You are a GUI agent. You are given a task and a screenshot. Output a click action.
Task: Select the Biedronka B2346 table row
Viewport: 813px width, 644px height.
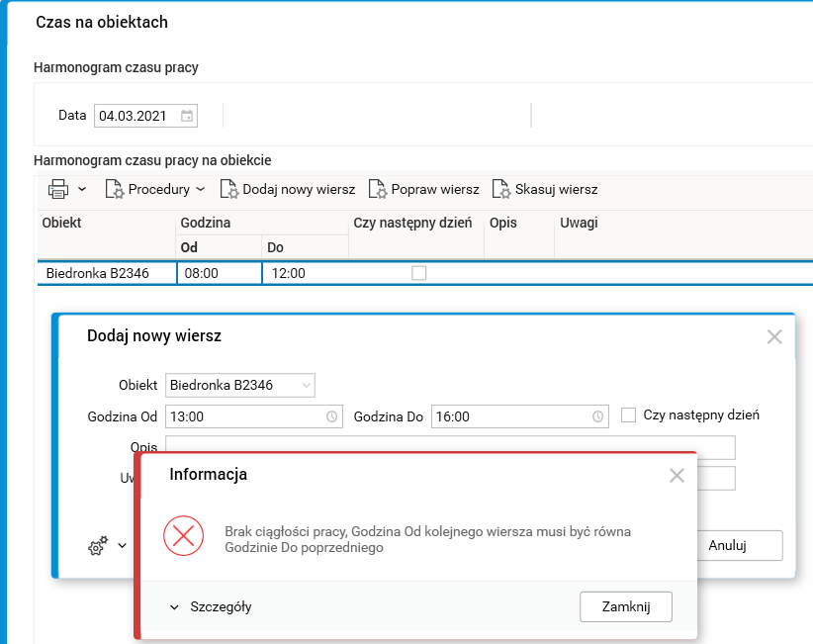[98, 273]
